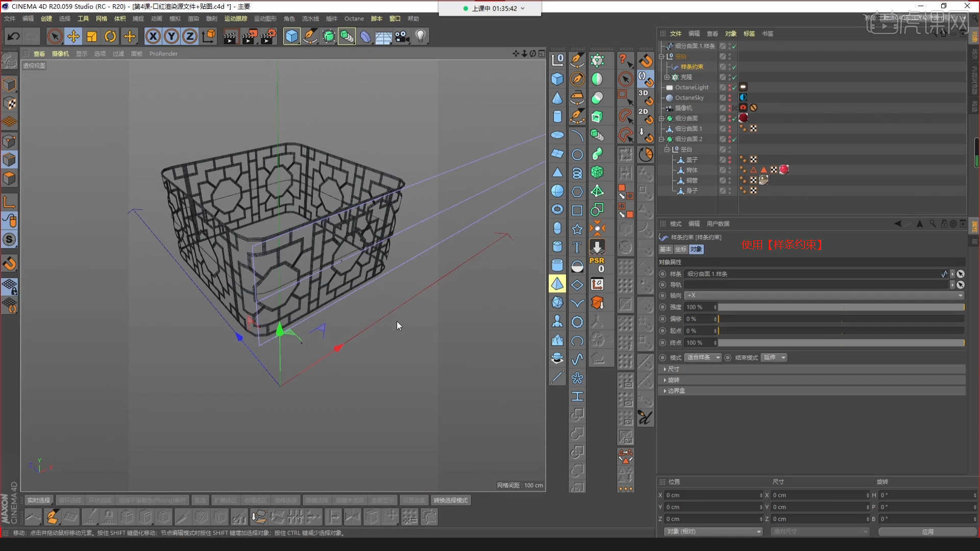The height and width of the screenshot is (551, 980).
Task: Click the PSR 0 reset icon
Action: point(597,265)
